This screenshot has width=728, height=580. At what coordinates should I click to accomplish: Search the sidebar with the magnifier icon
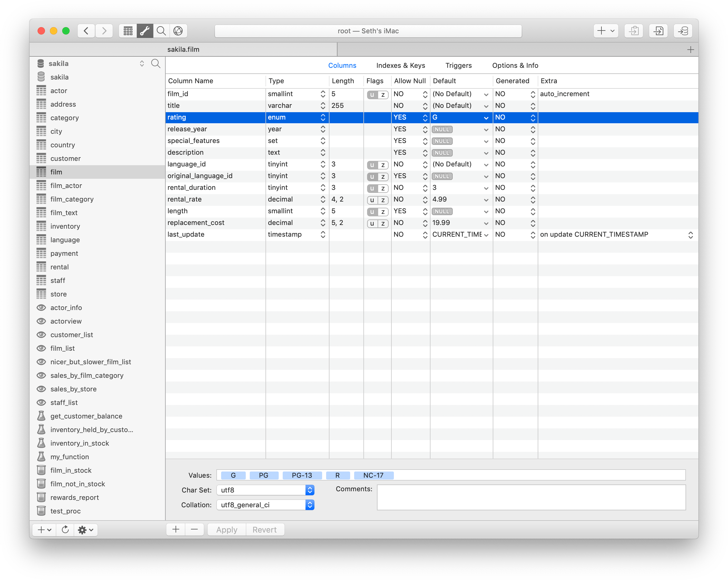tap(156, 63)
